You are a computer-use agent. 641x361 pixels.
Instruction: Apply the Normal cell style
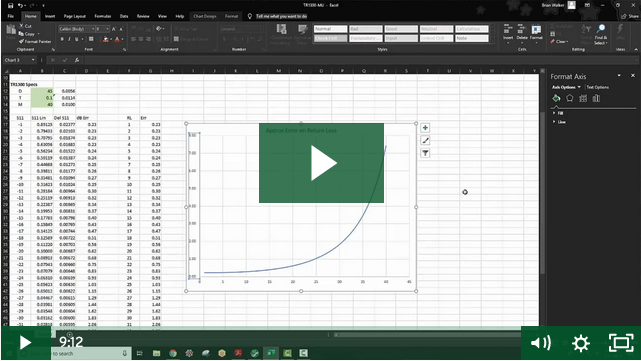tap(330, 29)
